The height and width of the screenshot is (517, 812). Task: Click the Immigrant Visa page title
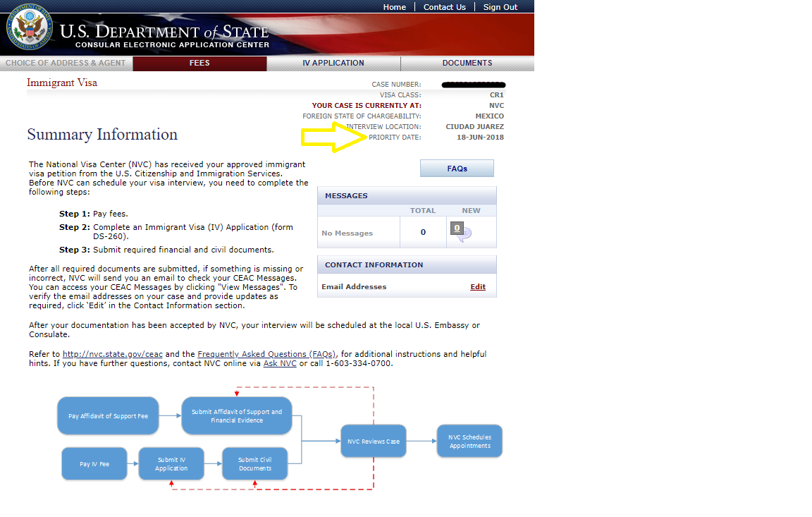point(62,83)
